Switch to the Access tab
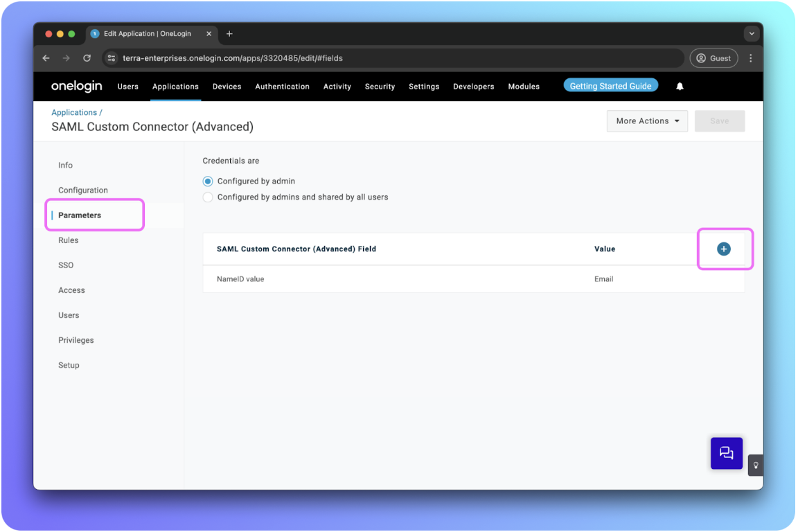Viewport: 798px width, 532px height. pos(72,290)
